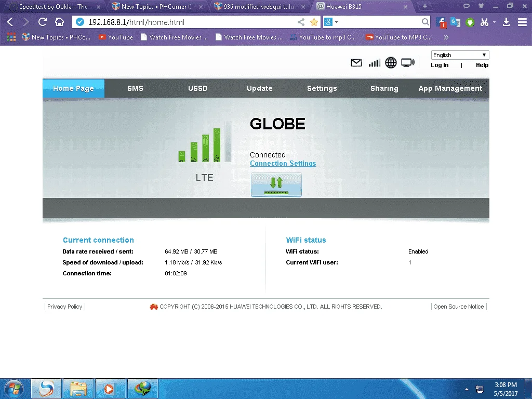Open the Connection Settings link

coord(283,164)
